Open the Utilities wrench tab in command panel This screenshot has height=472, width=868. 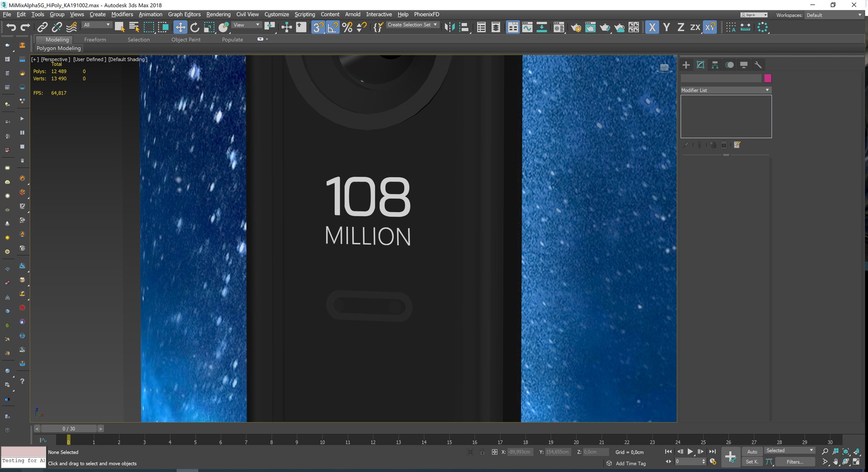[758, 65]
